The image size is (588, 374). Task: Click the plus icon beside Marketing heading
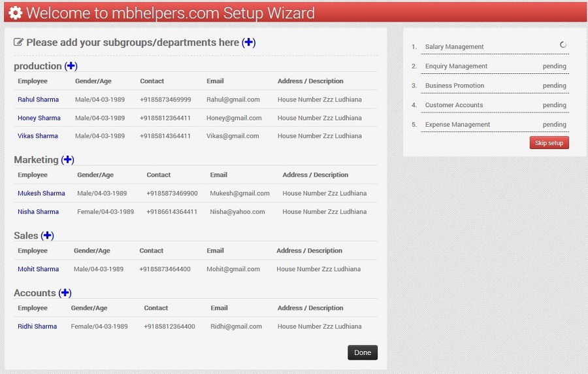[x=68, y=160]
